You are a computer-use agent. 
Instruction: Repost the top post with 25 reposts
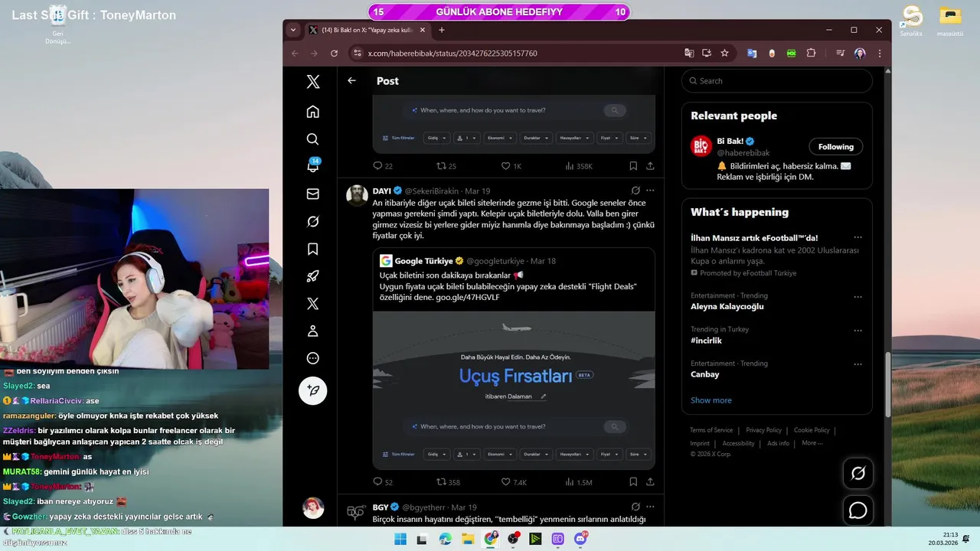pyautogui.click(x=446, y=166)
